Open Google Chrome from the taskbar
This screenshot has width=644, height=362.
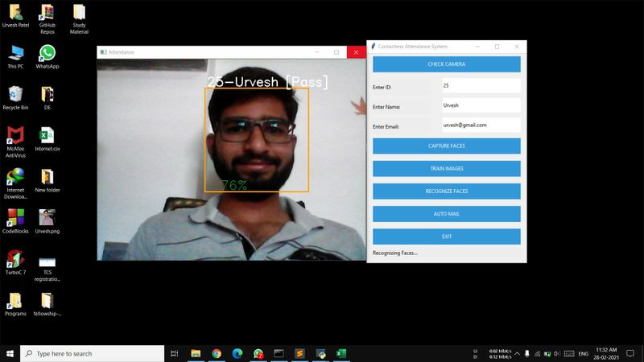[x=217, y=353]
